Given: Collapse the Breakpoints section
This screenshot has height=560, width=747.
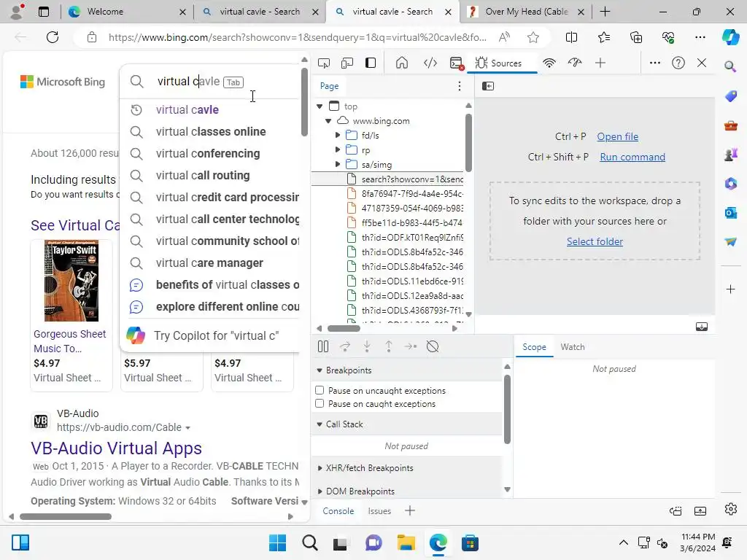Looking at the screenshot, I should tap(320, 370).
